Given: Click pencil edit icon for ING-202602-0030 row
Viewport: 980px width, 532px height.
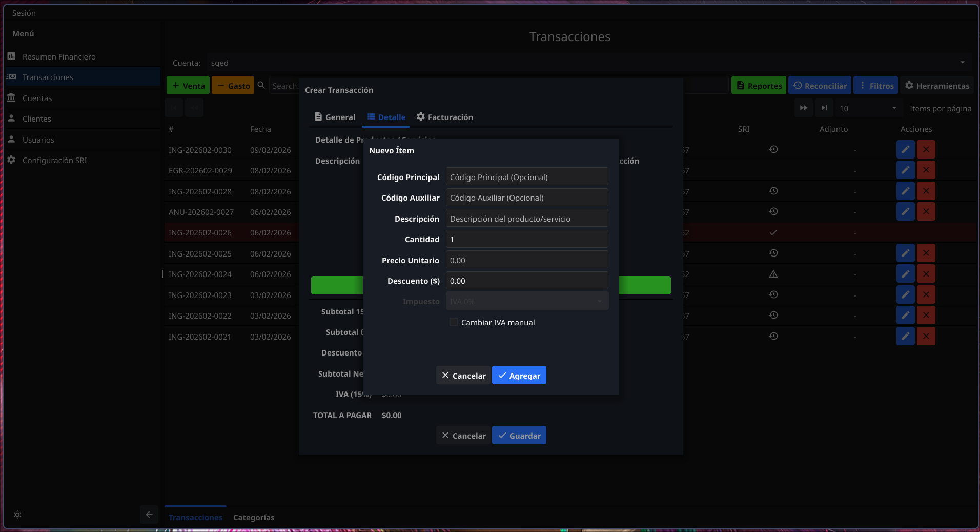Looking at the screenshot, I should [x=905, y=150].
